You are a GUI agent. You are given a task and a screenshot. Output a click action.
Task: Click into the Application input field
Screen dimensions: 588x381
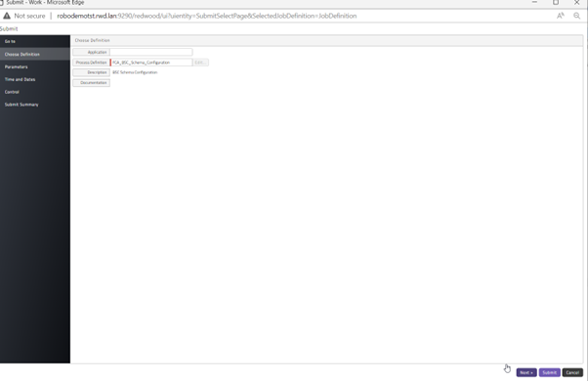(151, 52)
